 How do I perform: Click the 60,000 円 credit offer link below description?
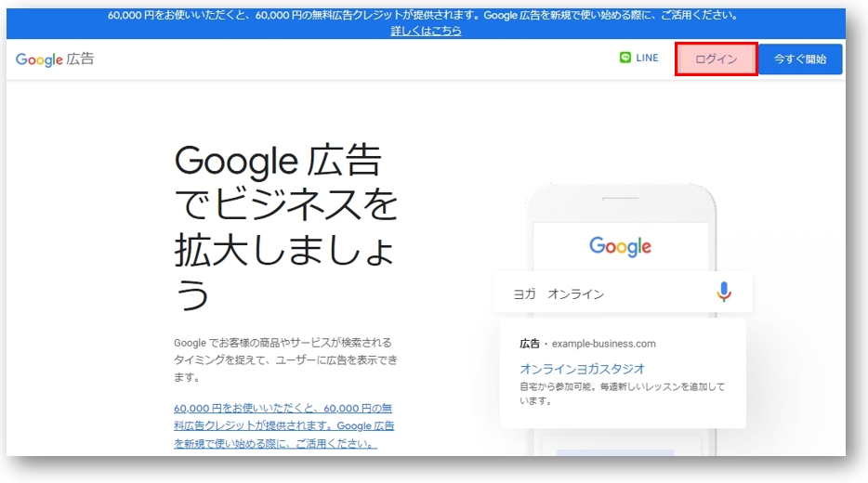[x=284, y=425]
